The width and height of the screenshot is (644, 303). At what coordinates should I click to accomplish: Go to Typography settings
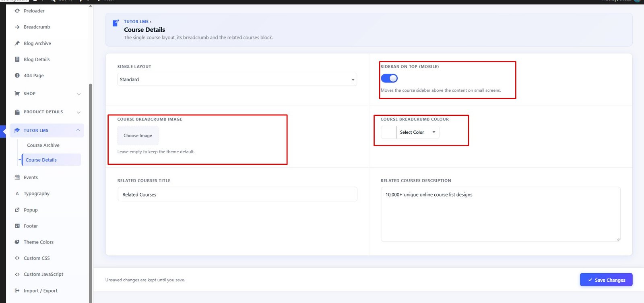pos(37,193)
